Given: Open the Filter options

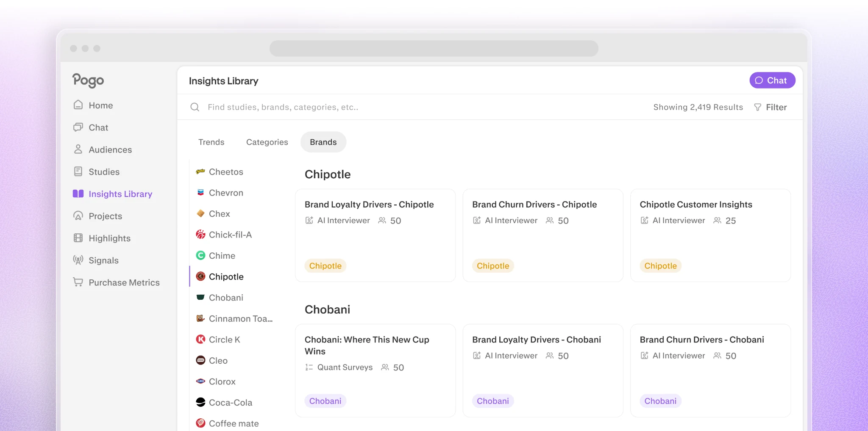Looking at the screenshot, I should click(770, 107).
